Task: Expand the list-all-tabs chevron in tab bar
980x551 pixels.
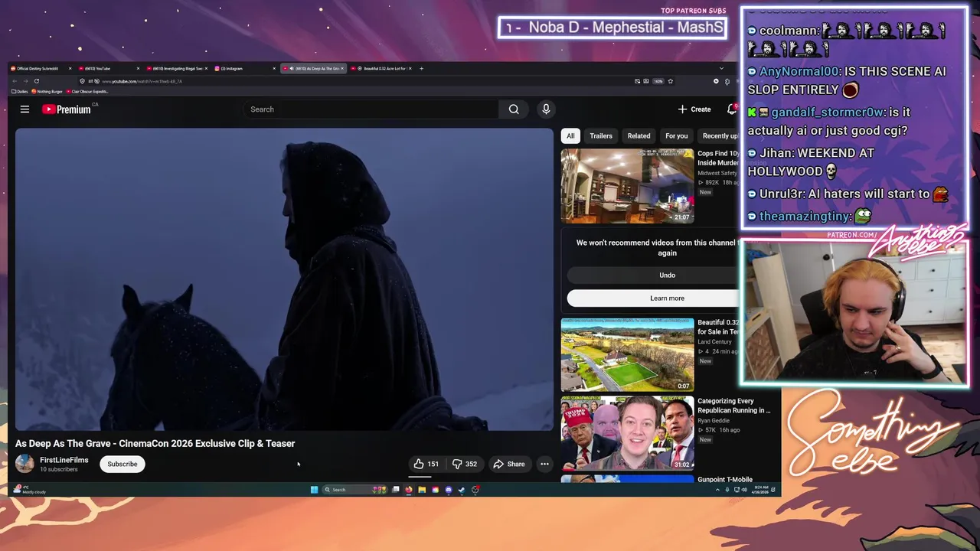Action: (721, 68)
